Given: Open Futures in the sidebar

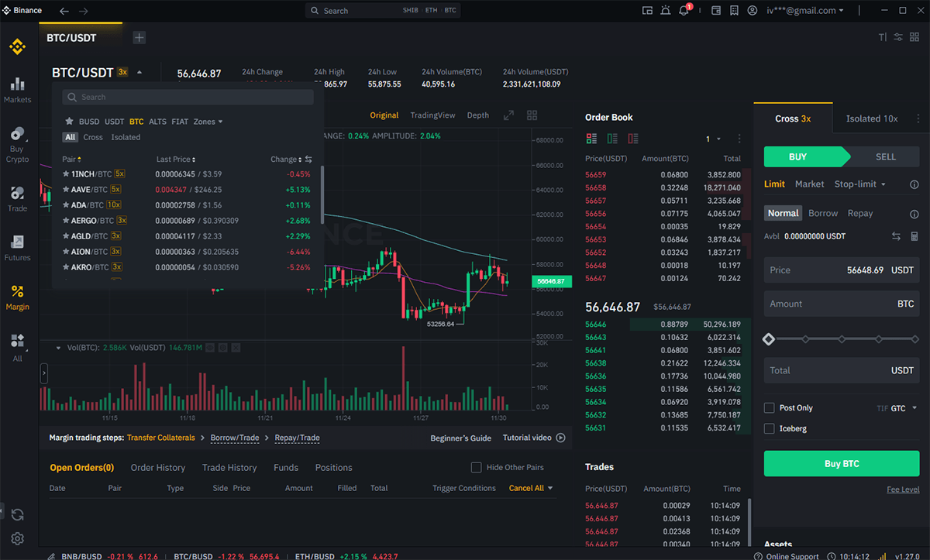Looking at the screenshot, I should (x=17, y=249).
